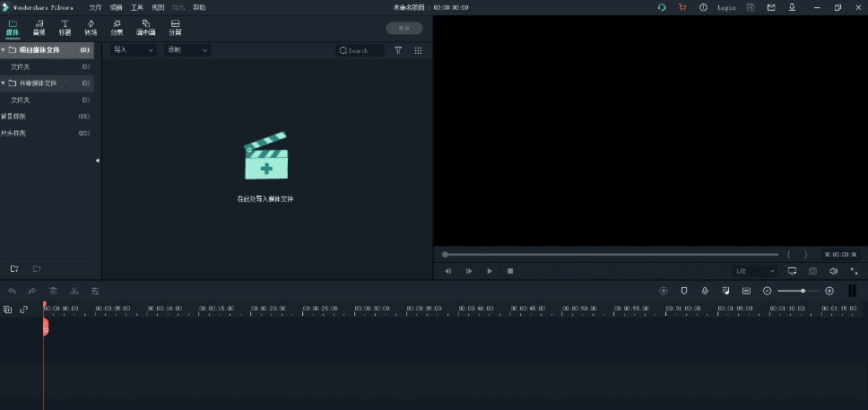Screen dimensions: 868x410
Task: Open the 1/2 preview quality dropdown
Action: click(x=754, y=271)
